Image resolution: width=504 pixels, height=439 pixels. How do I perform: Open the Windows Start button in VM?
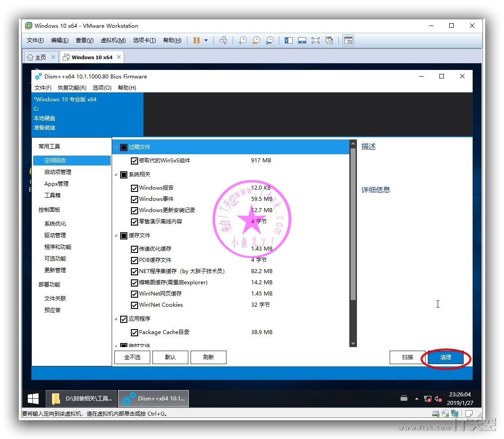tap(33, 399)
